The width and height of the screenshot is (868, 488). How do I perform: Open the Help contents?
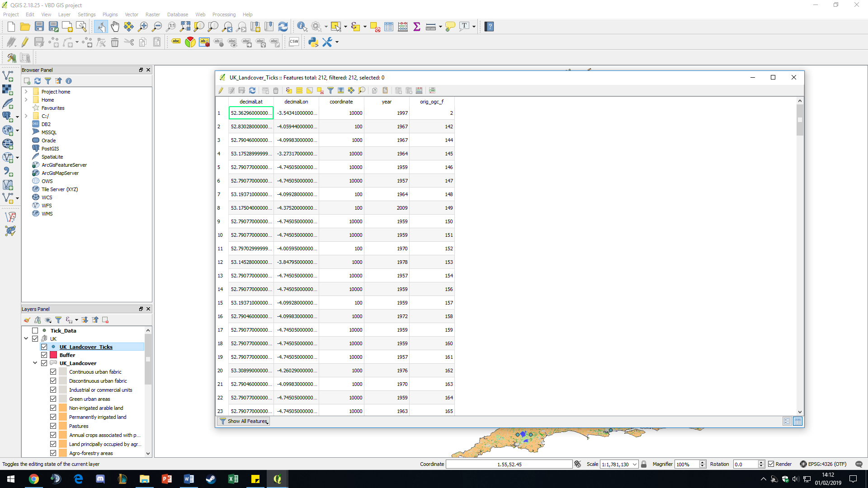click(489, 27)
